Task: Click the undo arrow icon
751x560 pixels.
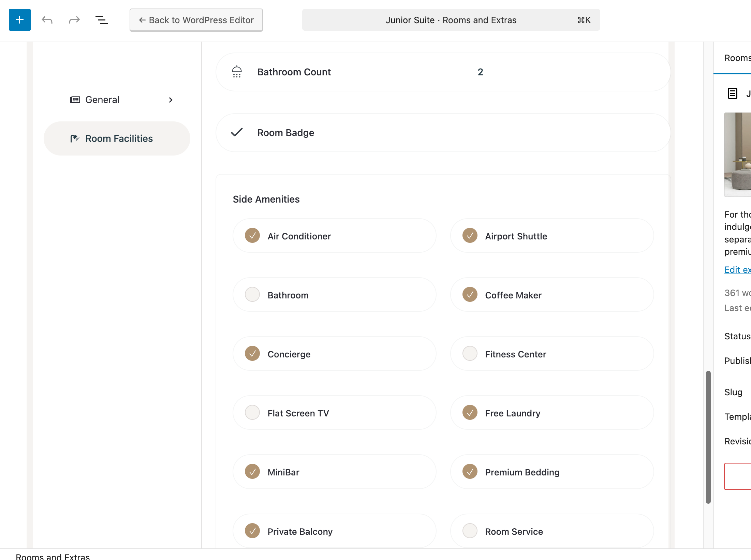Action: [47, 20]
